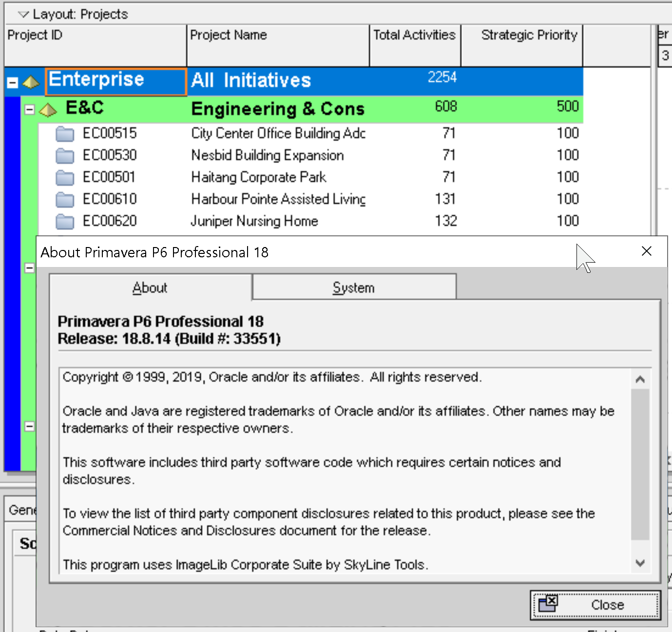The height and width of the screenshot is (632, 672).
Task: Click the 132 total activities value
Action: click(446, 221)
